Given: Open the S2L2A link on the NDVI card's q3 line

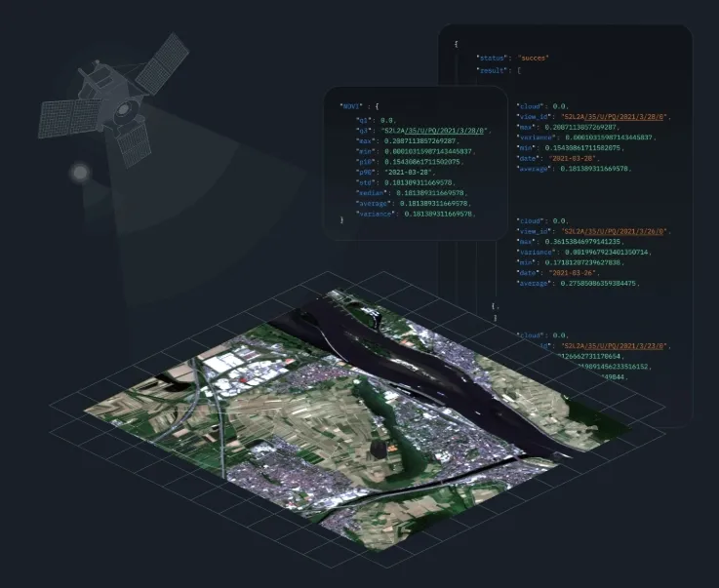Looking at the screenshot, I should 433,131.
